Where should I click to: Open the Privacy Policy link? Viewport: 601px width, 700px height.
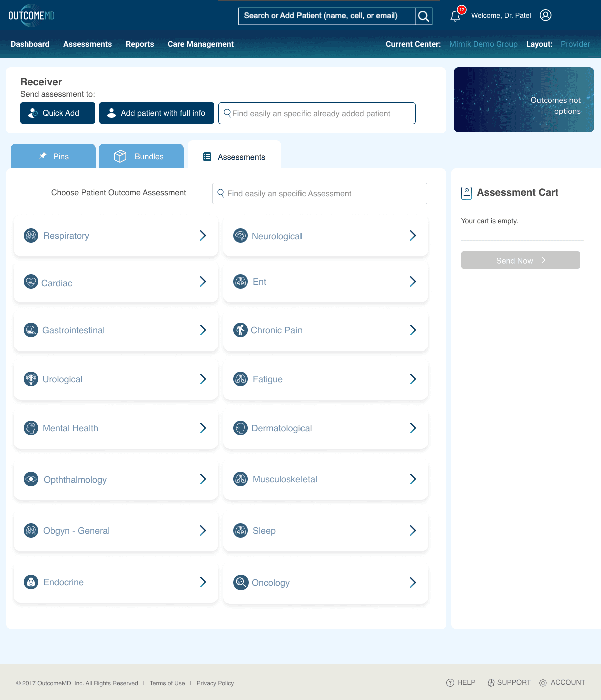215,683
